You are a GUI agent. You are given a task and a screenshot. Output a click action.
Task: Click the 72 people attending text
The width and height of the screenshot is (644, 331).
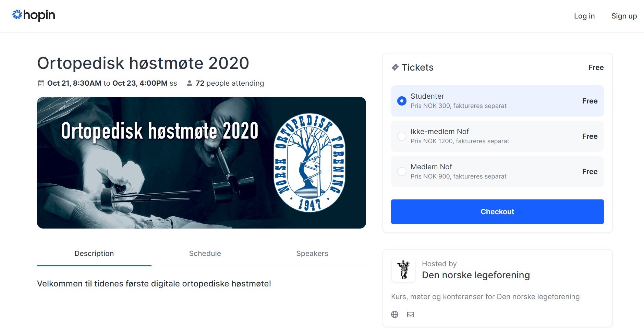coord(230,83)
